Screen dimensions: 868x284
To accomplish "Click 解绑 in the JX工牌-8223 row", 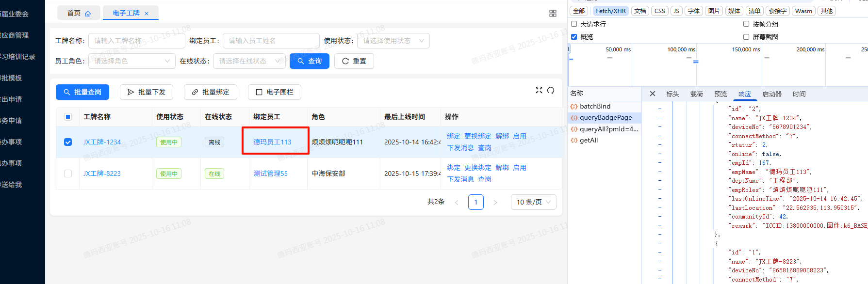I will pyautogui.click(x=502, y=168).
